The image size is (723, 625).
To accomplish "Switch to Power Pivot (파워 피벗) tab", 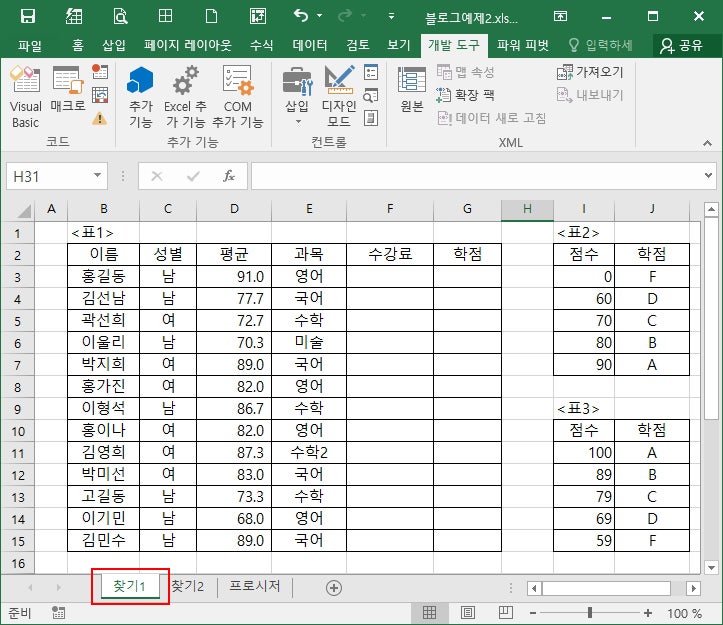I will 523,45.
